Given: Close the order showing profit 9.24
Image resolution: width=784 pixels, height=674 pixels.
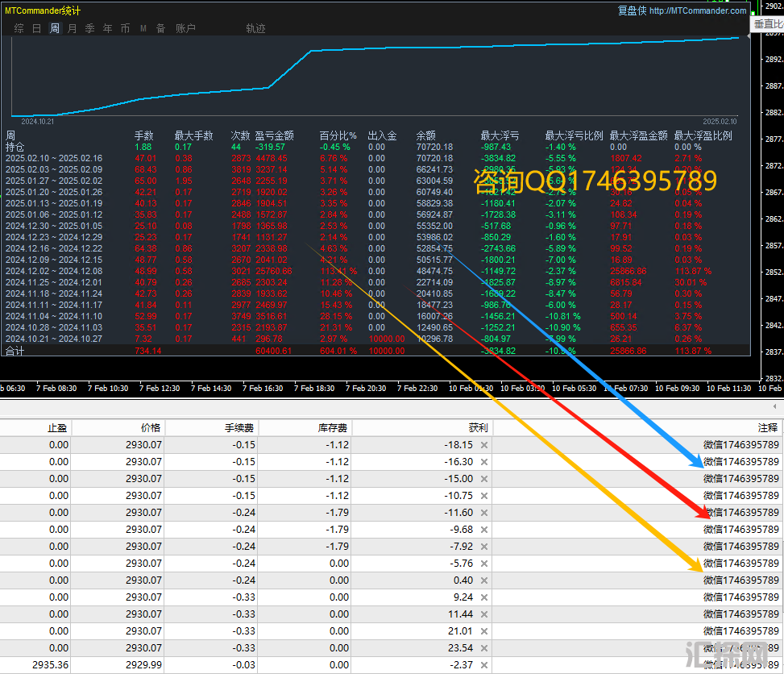Looking at the screenshot, I should coord(484,597).
